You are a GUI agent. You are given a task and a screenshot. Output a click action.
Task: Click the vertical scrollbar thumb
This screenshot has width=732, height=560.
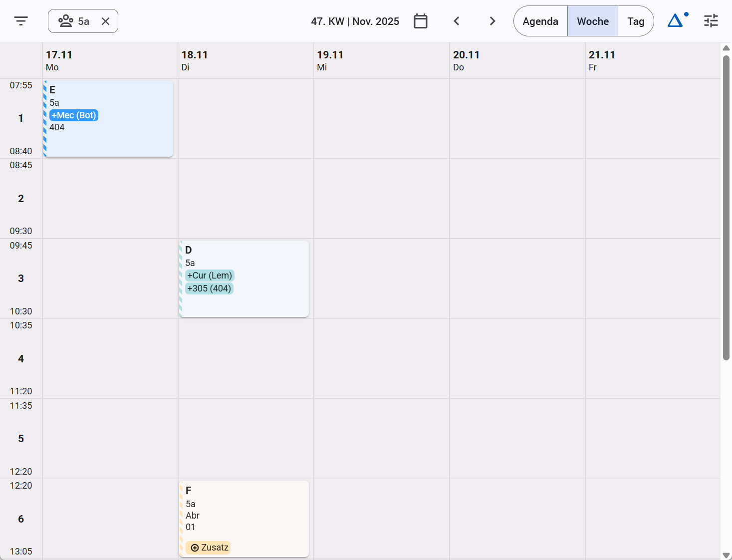coord(726,207)
